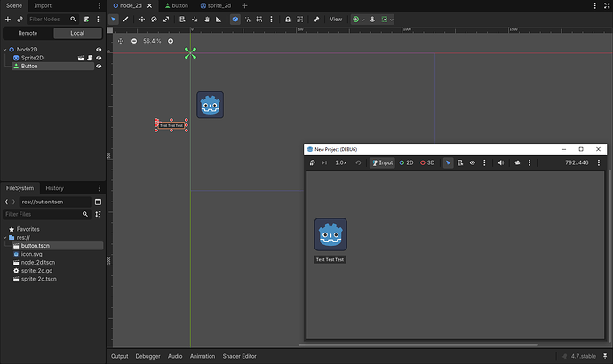The height and width of the screenshot is (364, 613).
Task: Collapse the Node2D tree root
Action: click(x=5, y=50)
